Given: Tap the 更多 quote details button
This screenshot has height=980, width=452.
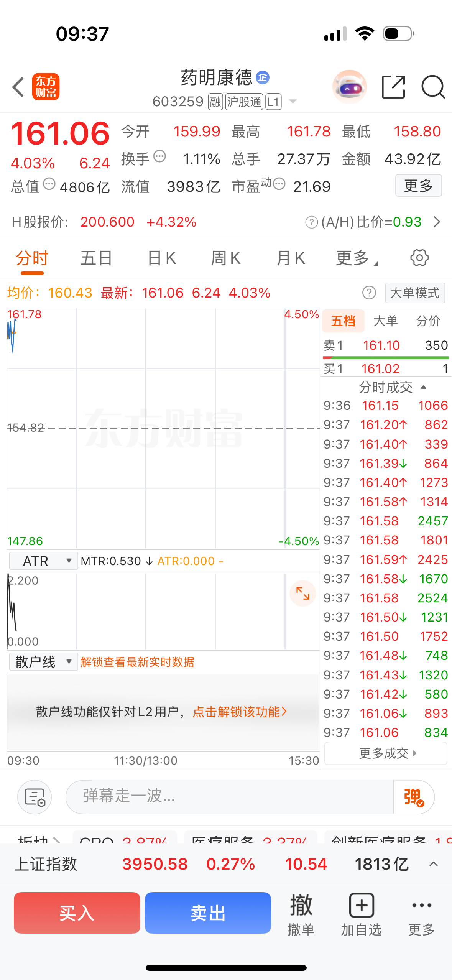Looking at the screenshot, I should pyautogui.click(x=419, y=186).
